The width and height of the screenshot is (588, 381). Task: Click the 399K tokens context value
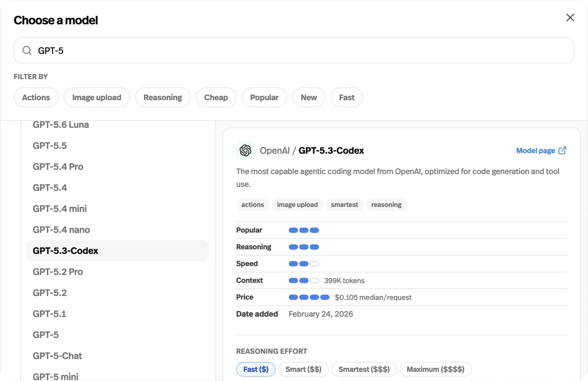click(344, 281)
